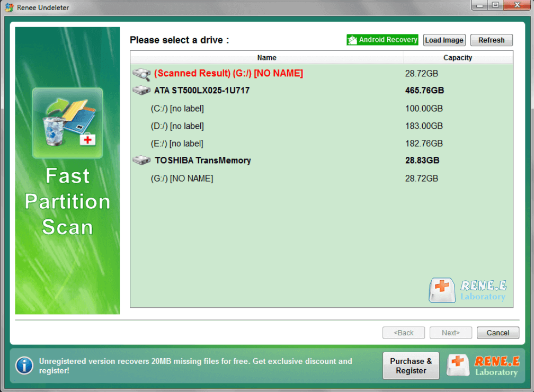Viewport: 534px width, 392px height.
Task: Click Purchase & Register button
Action: point(411,366)
